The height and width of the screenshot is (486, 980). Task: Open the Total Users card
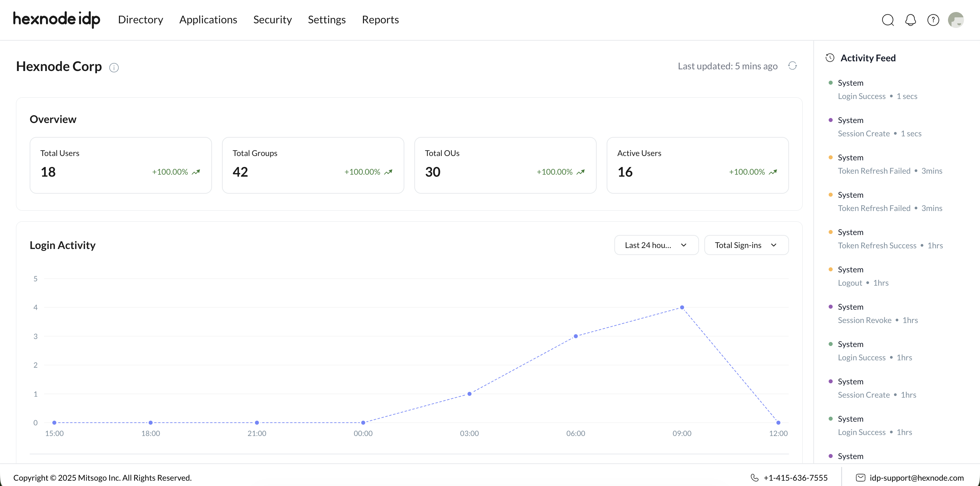(121, 165)
